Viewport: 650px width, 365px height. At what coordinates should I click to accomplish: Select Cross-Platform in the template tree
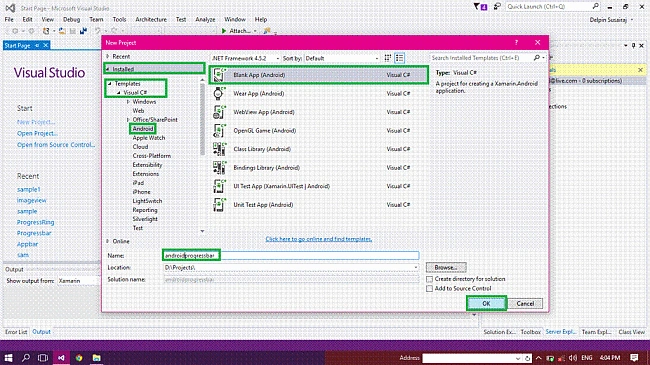tap(152, 156)
